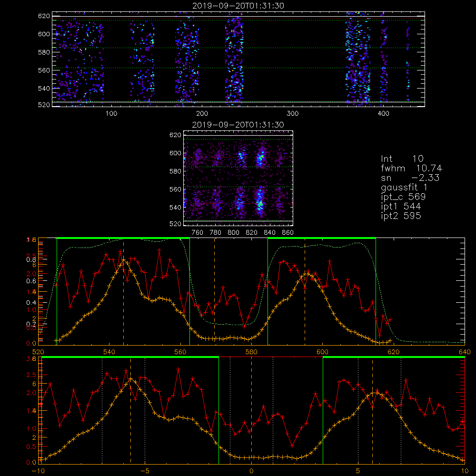This screenshot has width=476, height=476.
Task: Click the -5 x-axis label of the bottom plot
Action: pyautogui.click(x=145, y=471)
